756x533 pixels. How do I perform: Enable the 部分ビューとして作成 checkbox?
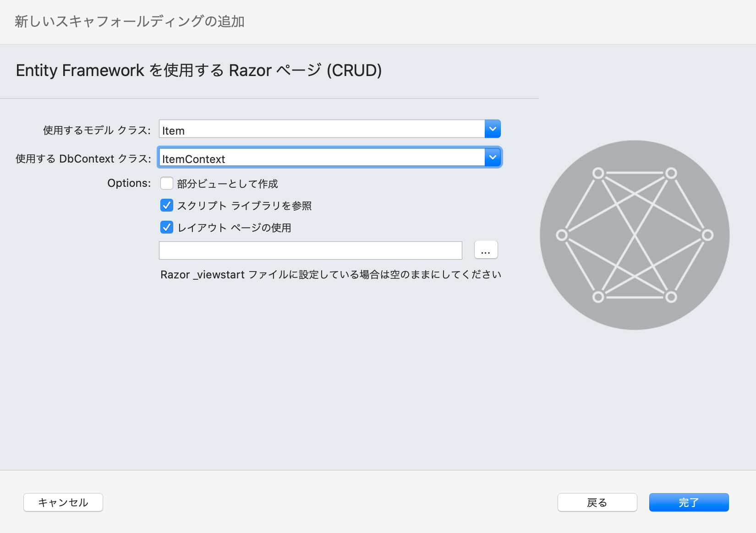click(x=167, y=183)
